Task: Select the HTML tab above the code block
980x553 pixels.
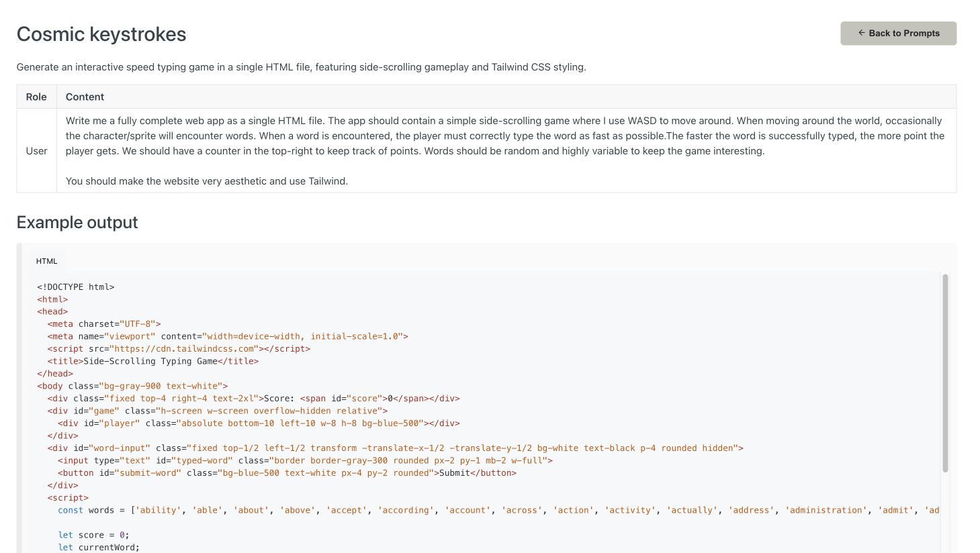Action: [47, 261]
